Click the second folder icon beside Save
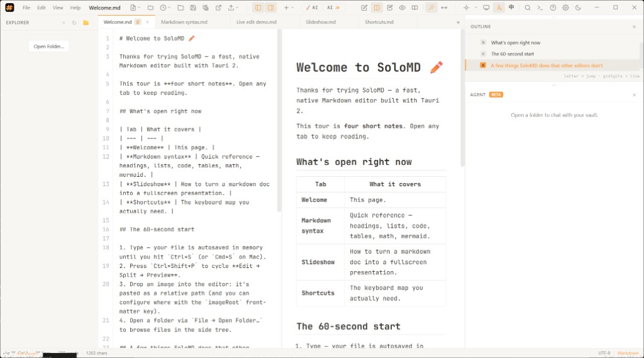The width and height of the screenshot is (644, 358). pyautogui.click(x=180, y=8)
